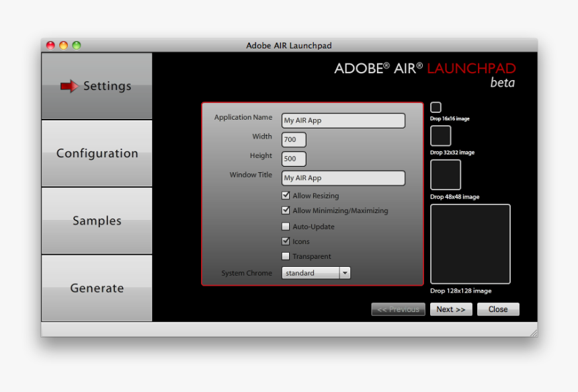The height and width of the screenshot is (392, 578).
Task: Click the Application Name text field
Action: point(343,120)
